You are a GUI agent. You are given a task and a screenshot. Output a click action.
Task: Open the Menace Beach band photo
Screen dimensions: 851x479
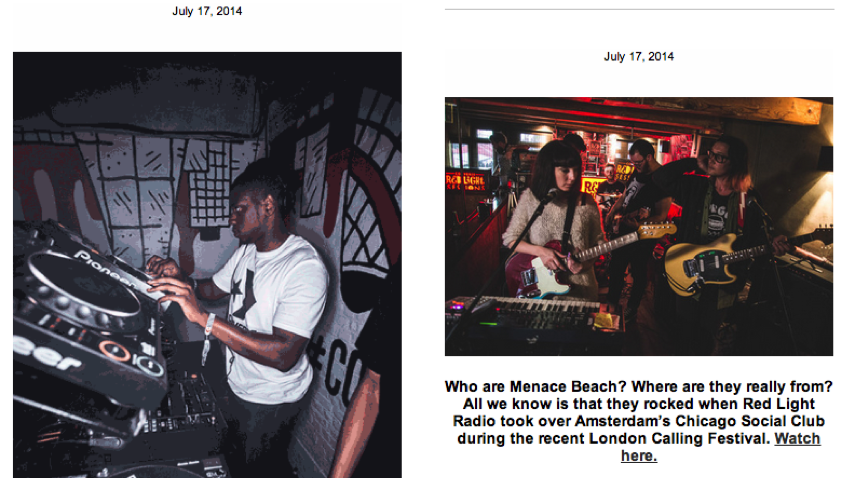point(639,226)
